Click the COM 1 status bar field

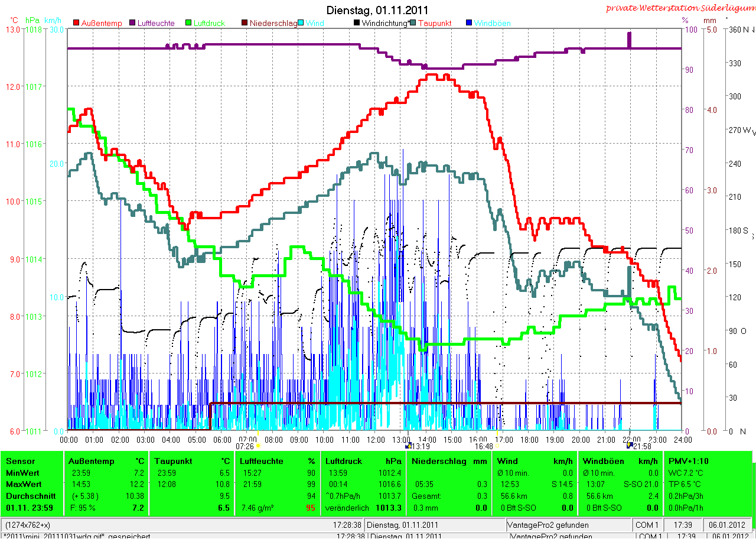click(647, 524)
